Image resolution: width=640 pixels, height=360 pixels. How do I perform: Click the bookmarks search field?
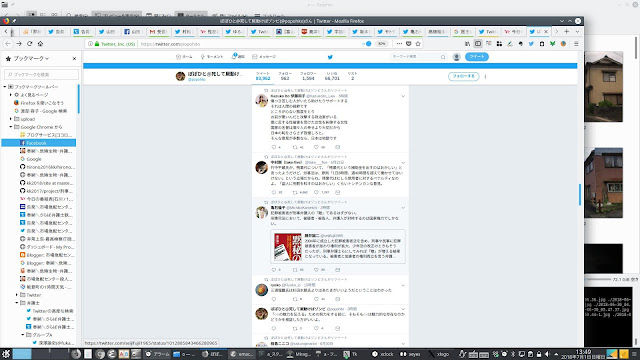[x=41, y=74]
